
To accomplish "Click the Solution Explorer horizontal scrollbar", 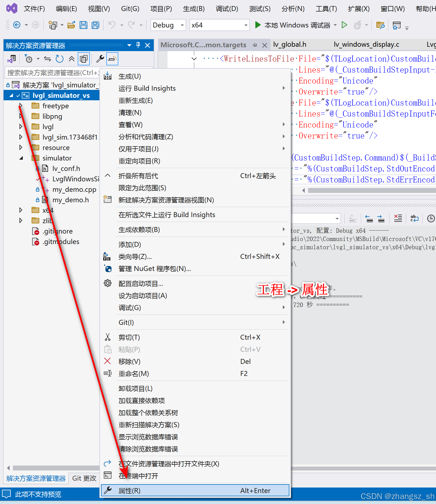I will click(x=56, y=468).
